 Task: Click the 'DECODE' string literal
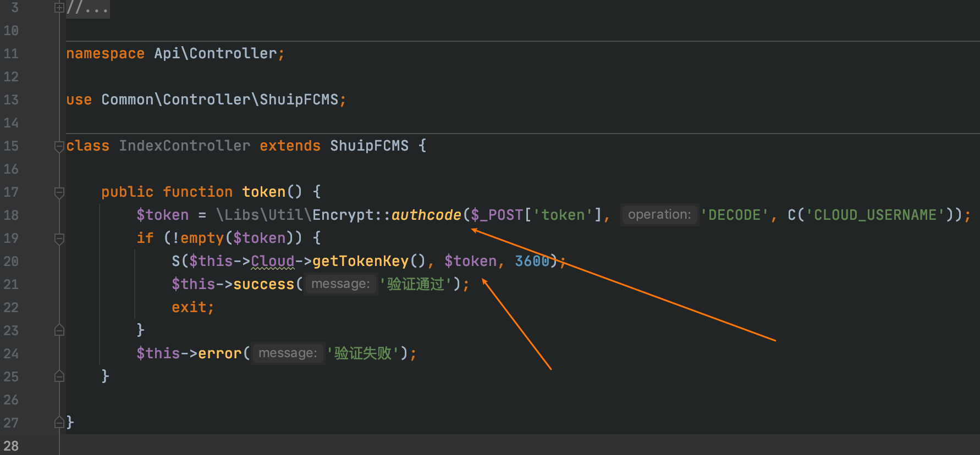click(734, 215)
